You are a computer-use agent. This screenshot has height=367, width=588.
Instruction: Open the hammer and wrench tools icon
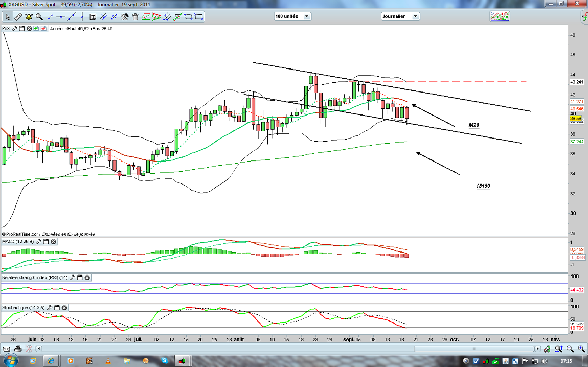pyautogui.click(x=124, y=16)
